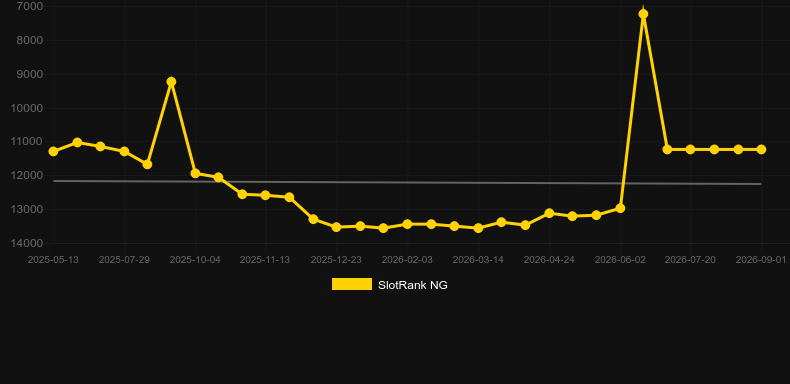
Task: Click the 9000 y-axis label
Action: click(x=30, y=74)
